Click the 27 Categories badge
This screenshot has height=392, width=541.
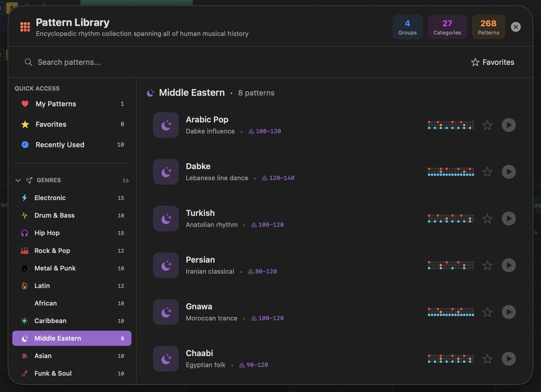coord(447,27)
